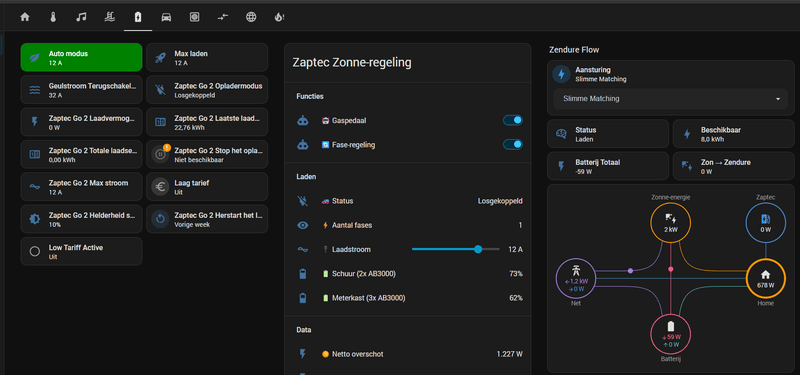Click the Auto modus leaf icon
Viewport: 800px width, 375px height.
point(35,58)
